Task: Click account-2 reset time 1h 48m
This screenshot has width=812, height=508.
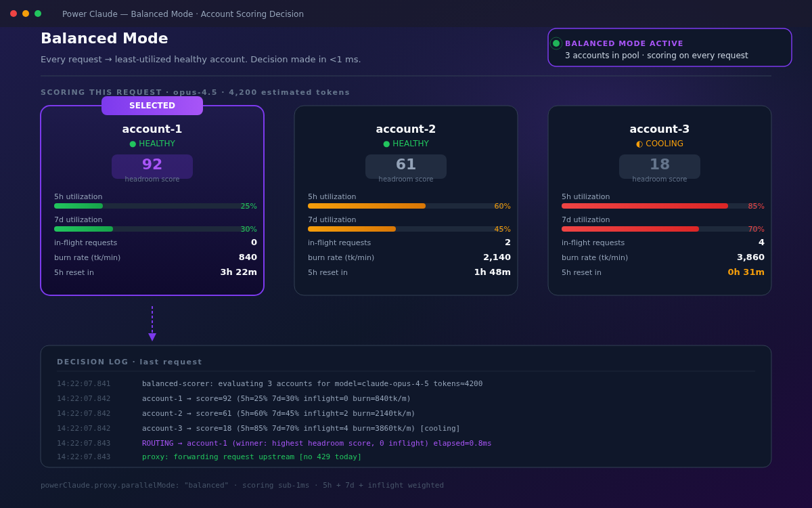Action: (492, 272)
